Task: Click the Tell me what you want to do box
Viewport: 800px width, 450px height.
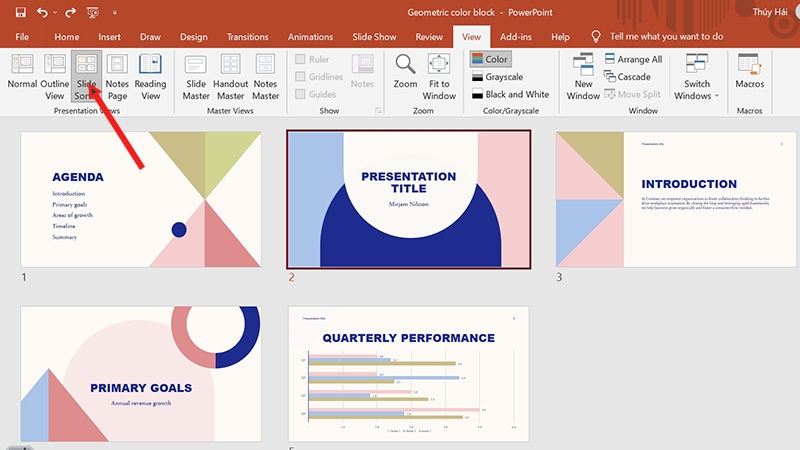Action: tap(658, 37)
